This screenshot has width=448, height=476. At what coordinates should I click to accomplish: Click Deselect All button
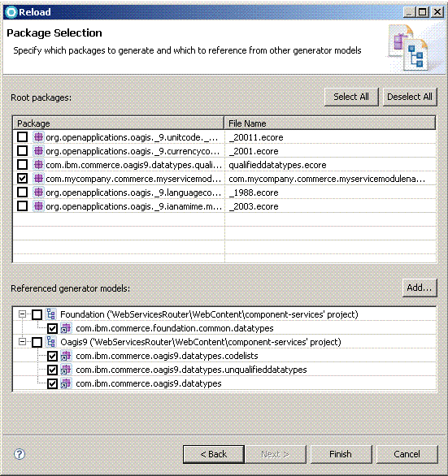[410, 97]
